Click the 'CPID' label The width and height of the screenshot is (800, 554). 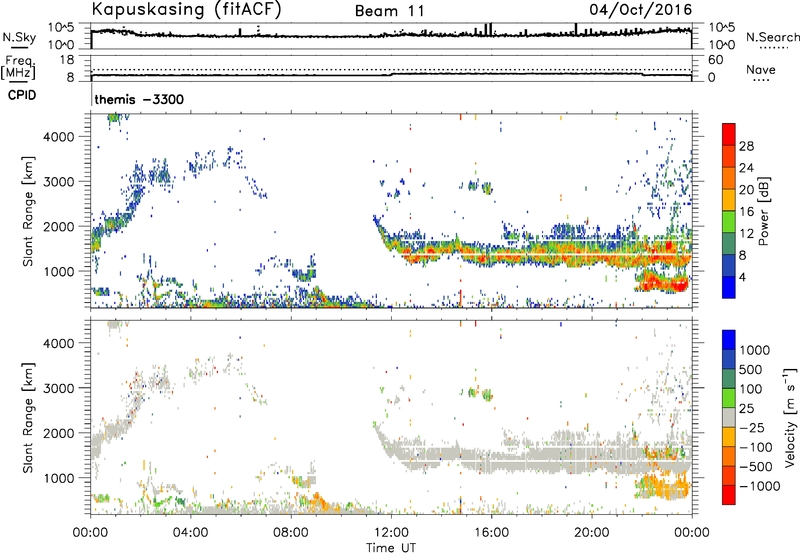(x=22, y=95)
